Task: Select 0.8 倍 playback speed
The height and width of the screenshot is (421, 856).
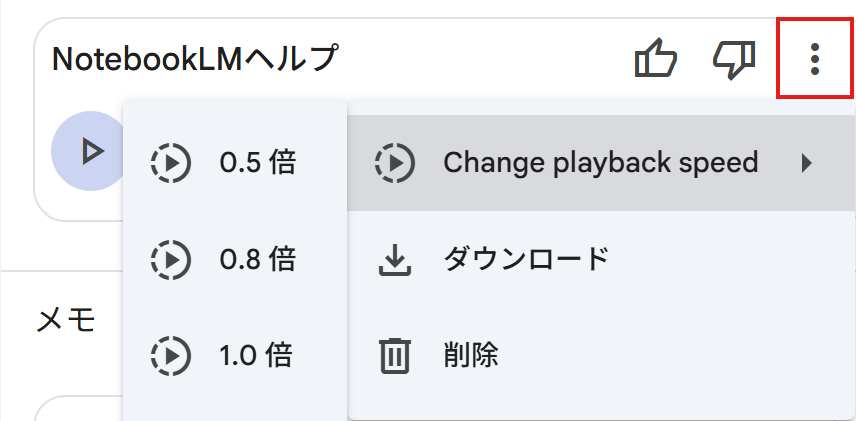Action: [x=235, y=259]
